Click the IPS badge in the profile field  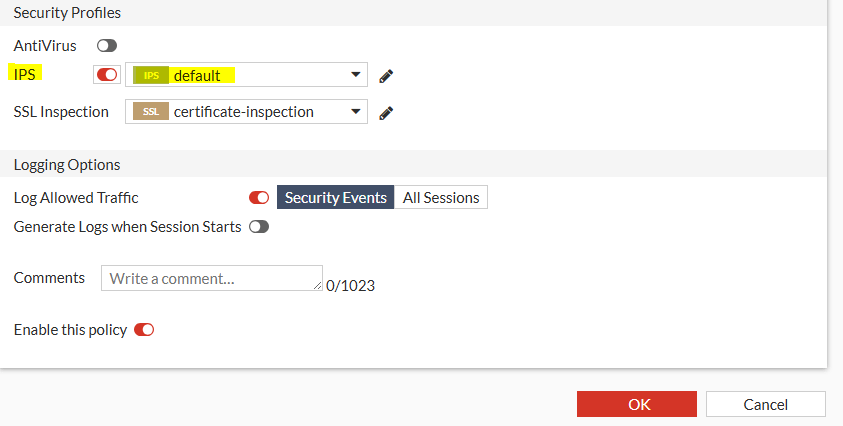151,75
